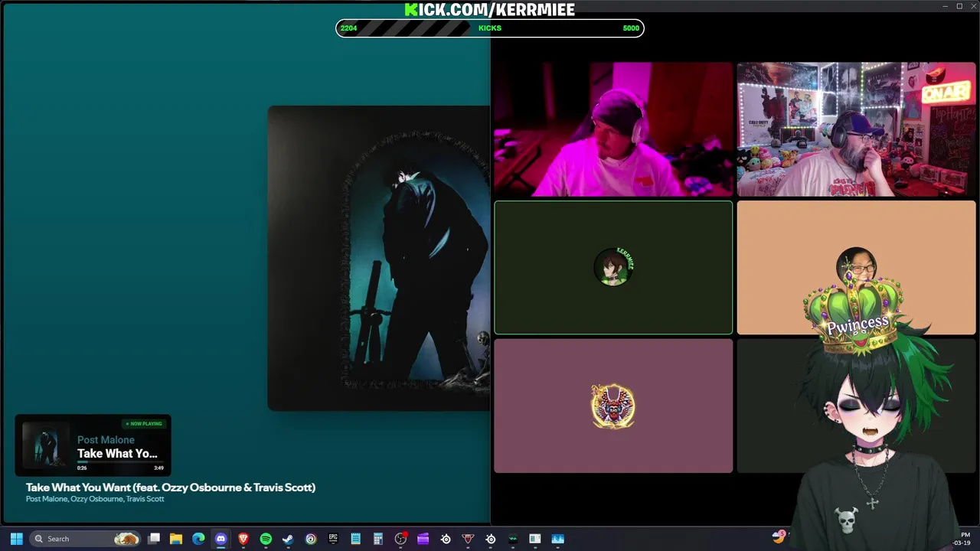
Task: Click the artist line listing Ozzy Osbourne
Action: 95,499
